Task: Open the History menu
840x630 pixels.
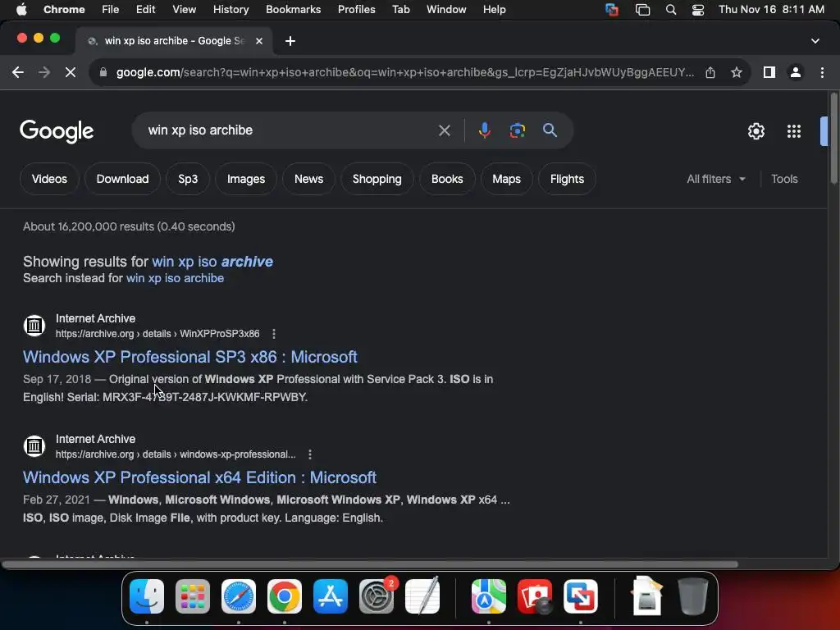Action: 231,10
